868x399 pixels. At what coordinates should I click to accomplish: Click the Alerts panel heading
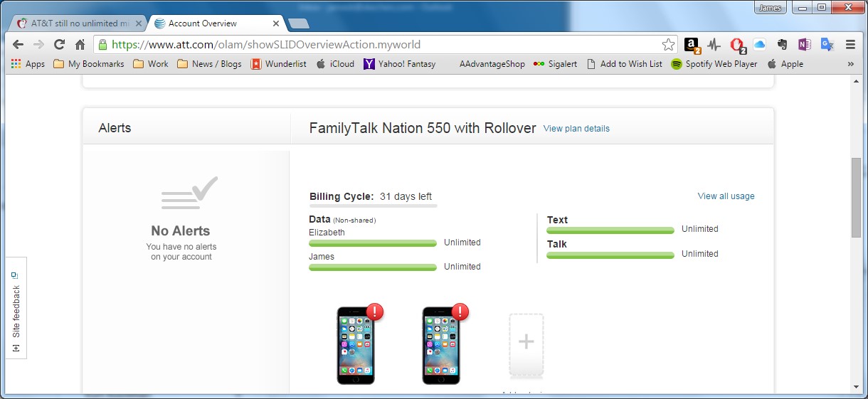coord(115,128)
